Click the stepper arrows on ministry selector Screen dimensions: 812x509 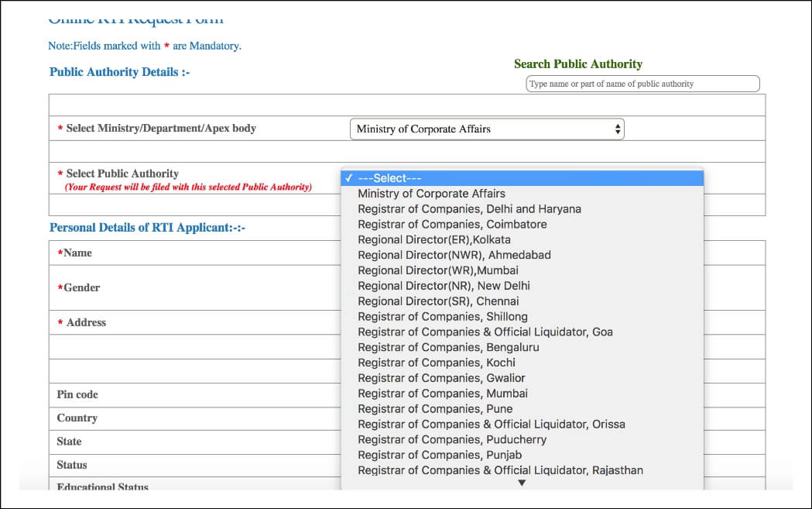[x=617, y=128]
